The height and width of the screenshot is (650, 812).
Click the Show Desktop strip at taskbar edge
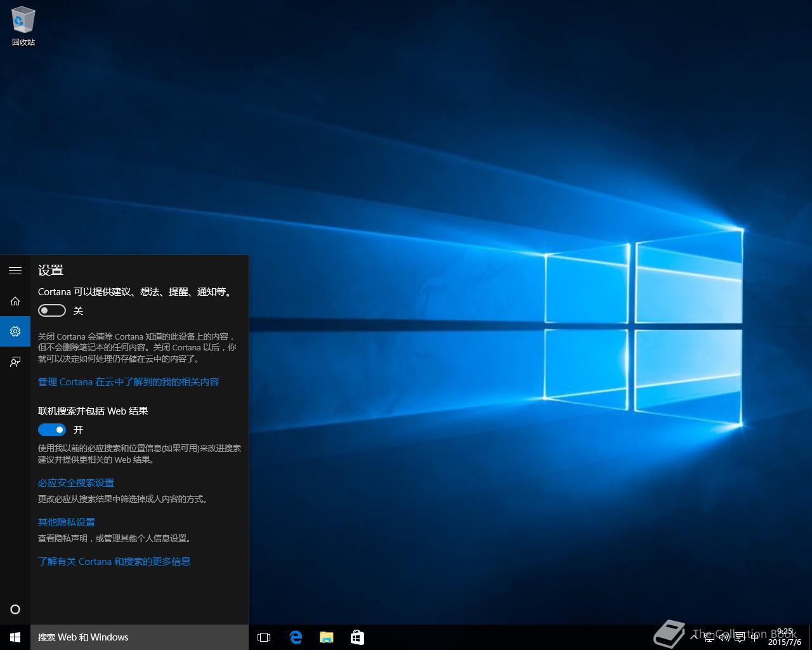click(809, 637)
